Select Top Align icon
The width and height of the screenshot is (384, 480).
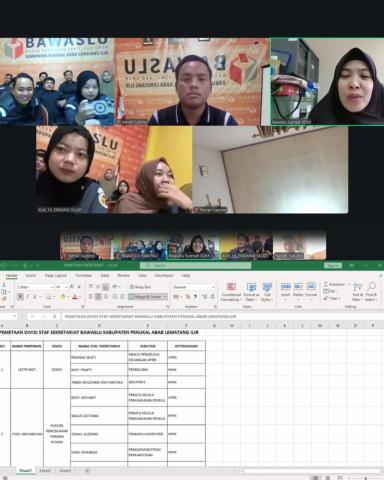[x=91, y=287]
